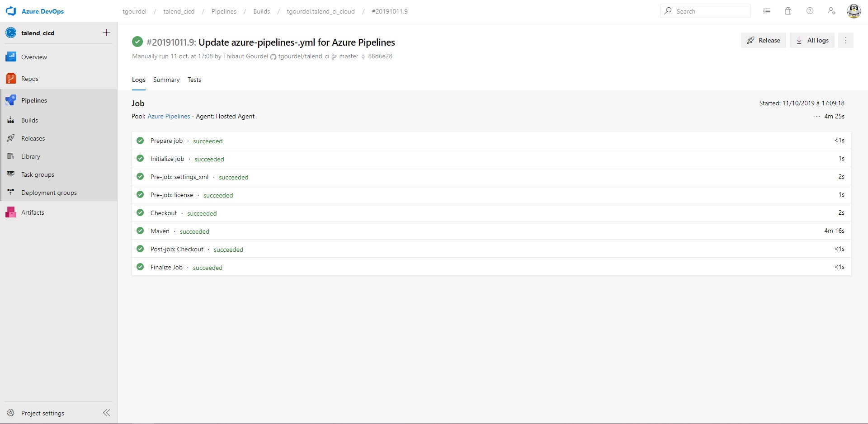Open the talend_cicd project avatar icon
868x424 pixels.
click(11, 33)
